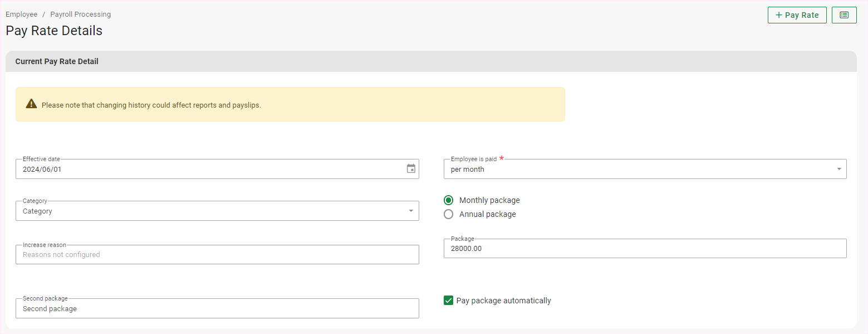868x334 pixels.
Task: Navigate to Payroll Processing breadcrumb
Action: 80,14
